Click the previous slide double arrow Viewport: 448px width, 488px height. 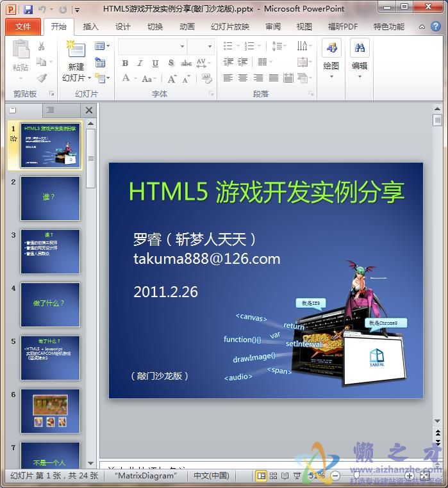[437, 433]
